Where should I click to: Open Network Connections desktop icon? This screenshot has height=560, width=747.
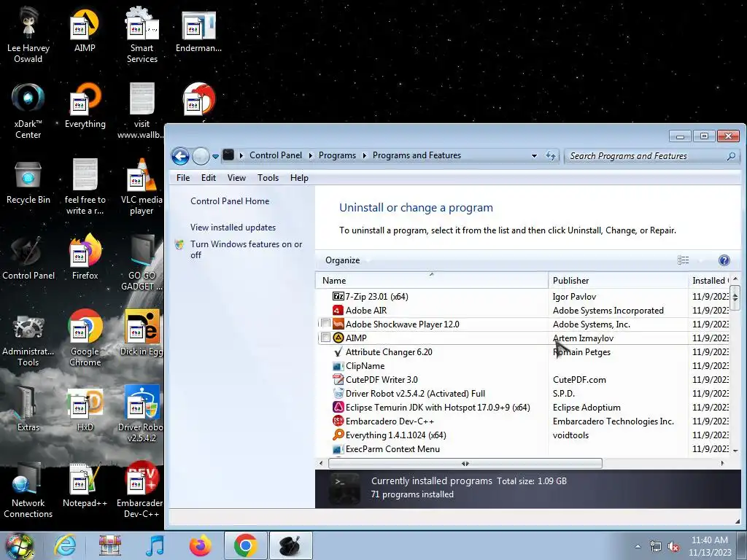click(x=28, y=490)
